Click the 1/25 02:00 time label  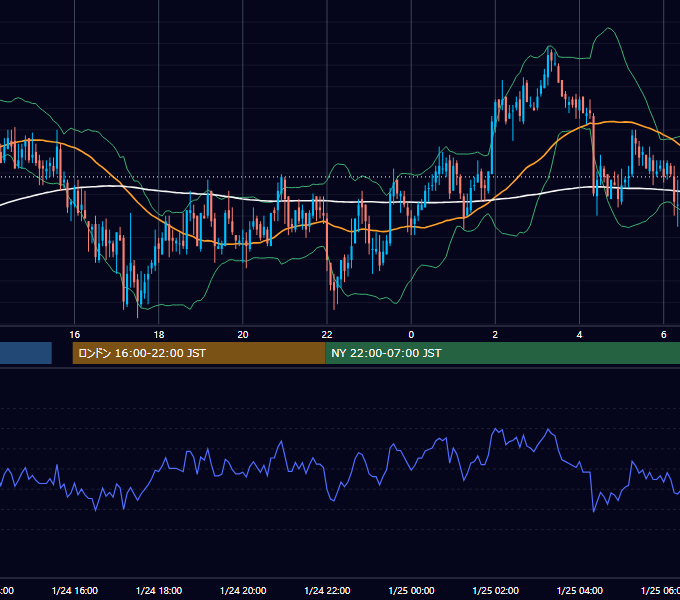pyautogui.click(x=495, y=590)
